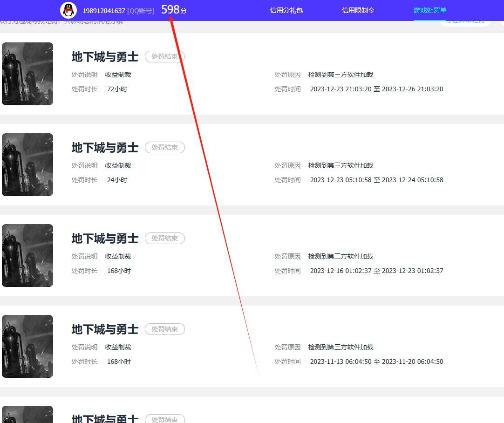Click the bottom partially visible 地下城与勇士 title

click(x=104, y=419)
